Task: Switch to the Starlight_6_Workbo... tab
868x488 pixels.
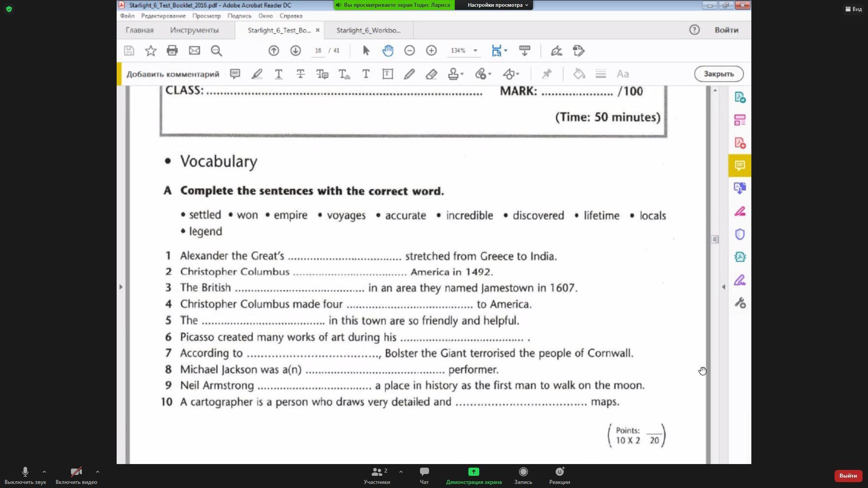Action: pos(368,30)
